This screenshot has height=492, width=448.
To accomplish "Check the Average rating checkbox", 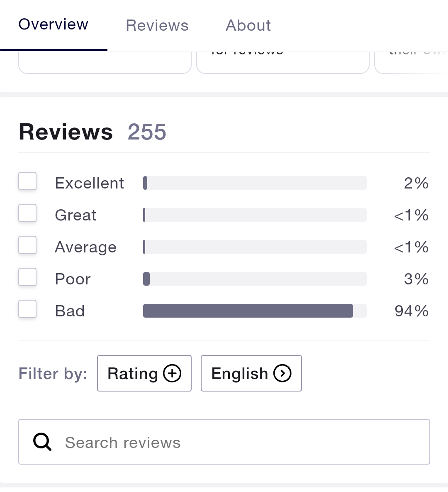I will tap(27, 245).
